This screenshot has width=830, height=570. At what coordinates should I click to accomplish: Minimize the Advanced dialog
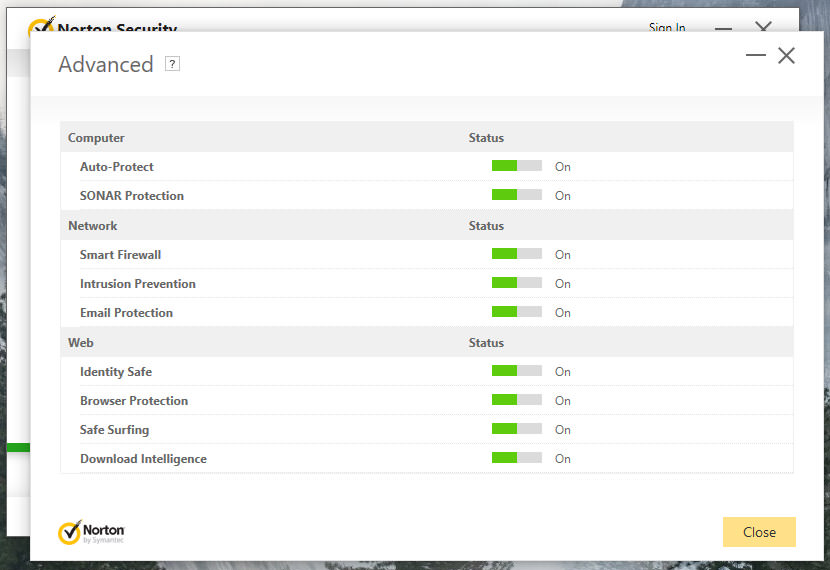tap(755, 55)
